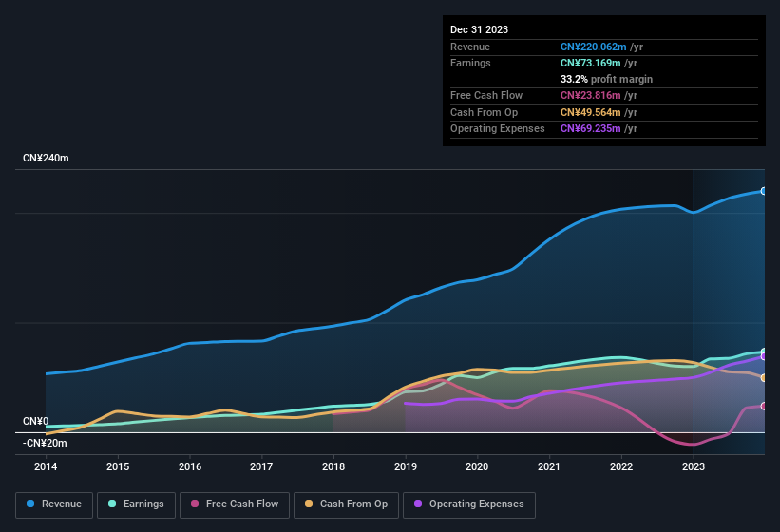The height and width of the screenshot is (532, 780).
Task: Click the 33.2% profit margin text
Action: point(606,79)
